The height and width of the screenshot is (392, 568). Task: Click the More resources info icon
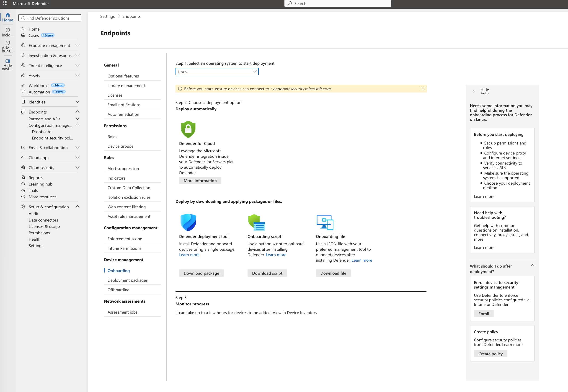(23, 196)
